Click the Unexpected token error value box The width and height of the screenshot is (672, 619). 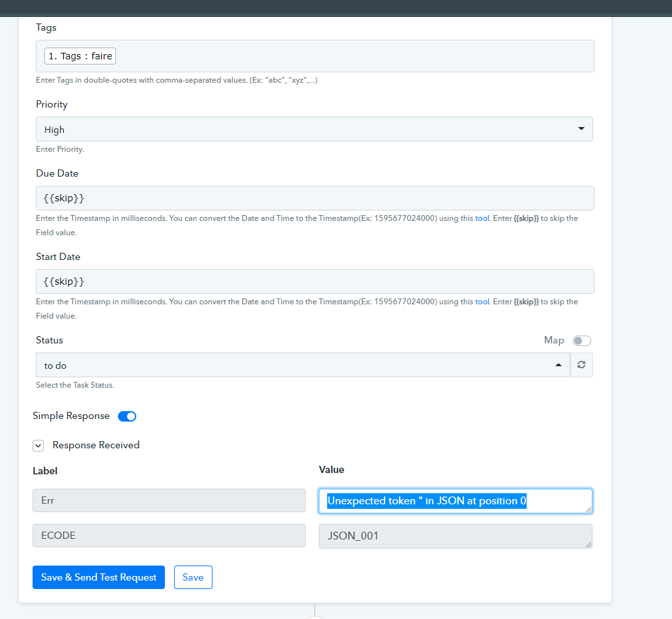tap(456, 501)
